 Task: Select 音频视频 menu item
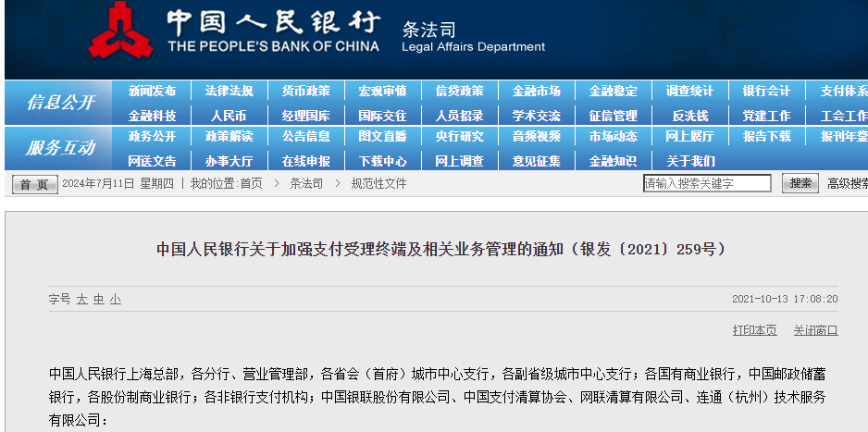click(x=537, y=136)
